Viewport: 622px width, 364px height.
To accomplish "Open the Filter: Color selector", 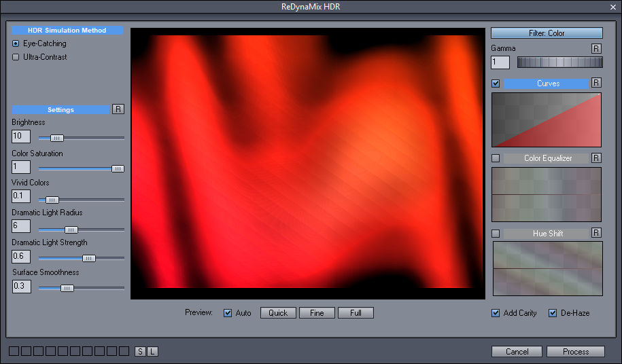I will [547, 33].
